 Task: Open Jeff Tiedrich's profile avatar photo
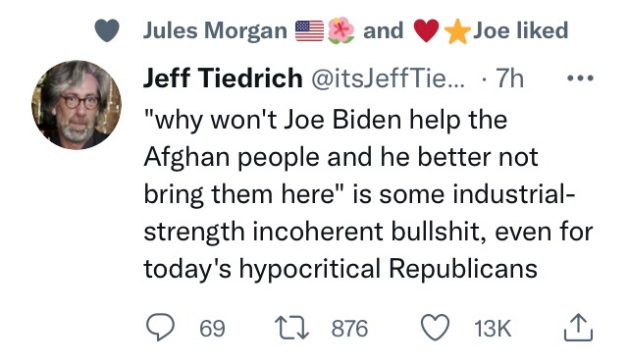[77, 105]
